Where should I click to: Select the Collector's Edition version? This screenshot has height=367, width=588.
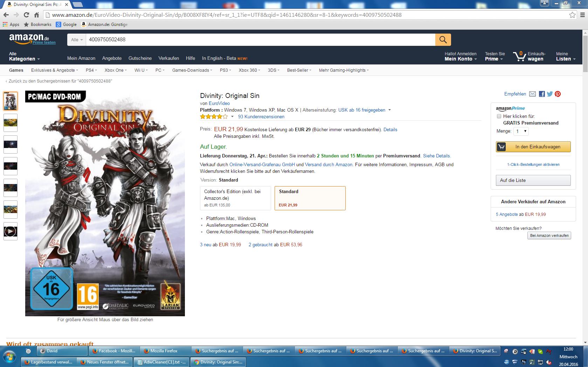235,198
